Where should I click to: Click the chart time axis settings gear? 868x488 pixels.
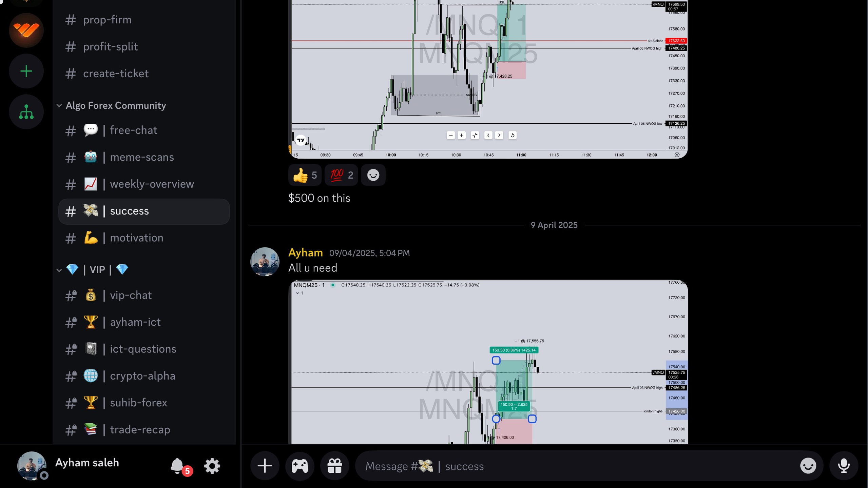tap(677, 155)
